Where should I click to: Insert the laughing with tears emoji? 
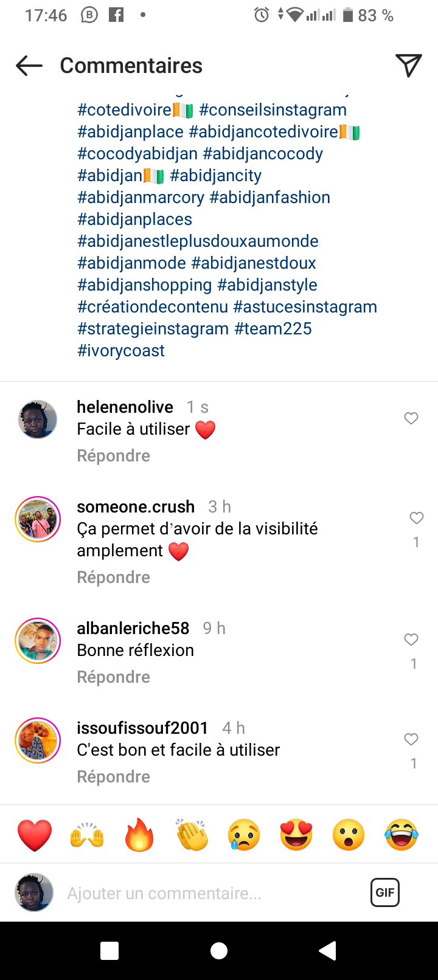(x=401, y=834)
